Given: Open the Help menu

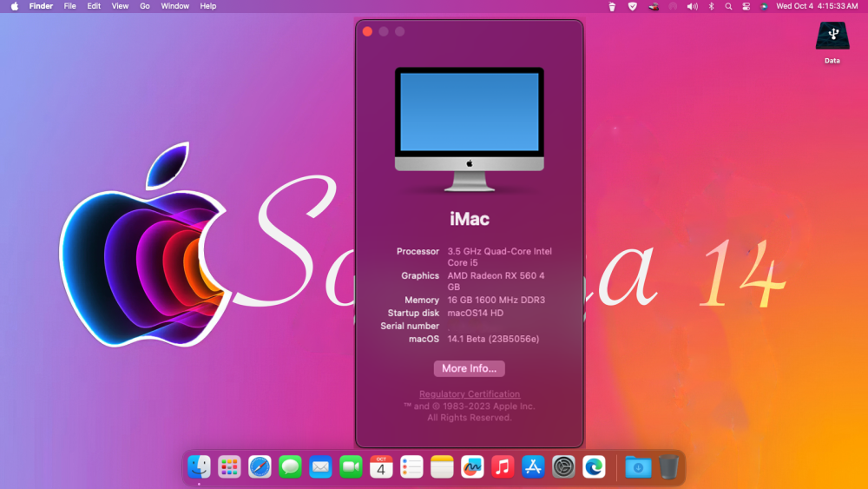Looking at the screenshot, I should [x=208, y=6].
